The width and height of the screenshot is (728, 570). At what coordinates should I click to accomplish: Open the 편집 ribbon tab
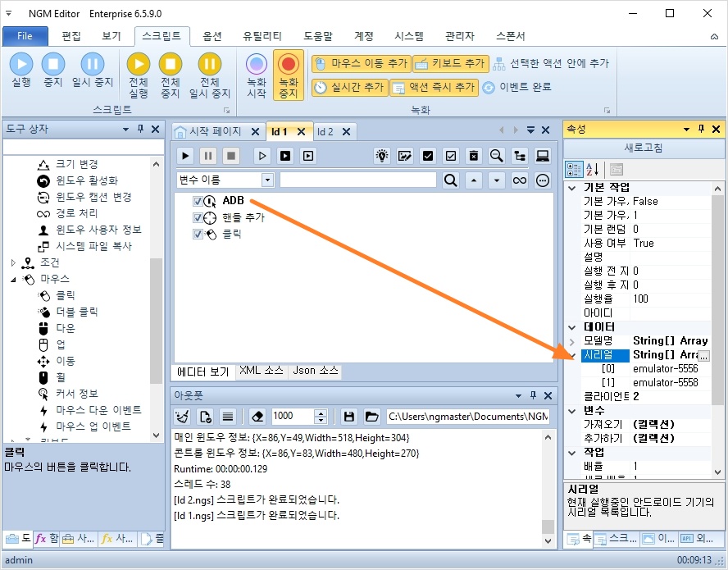(71, 36)
